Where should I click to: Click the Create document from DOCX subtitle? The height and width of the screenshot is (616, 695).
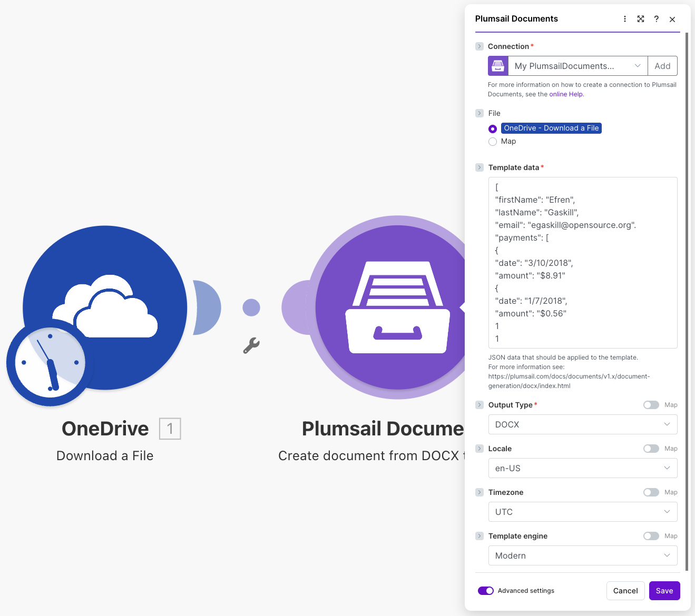click(371, 456)
